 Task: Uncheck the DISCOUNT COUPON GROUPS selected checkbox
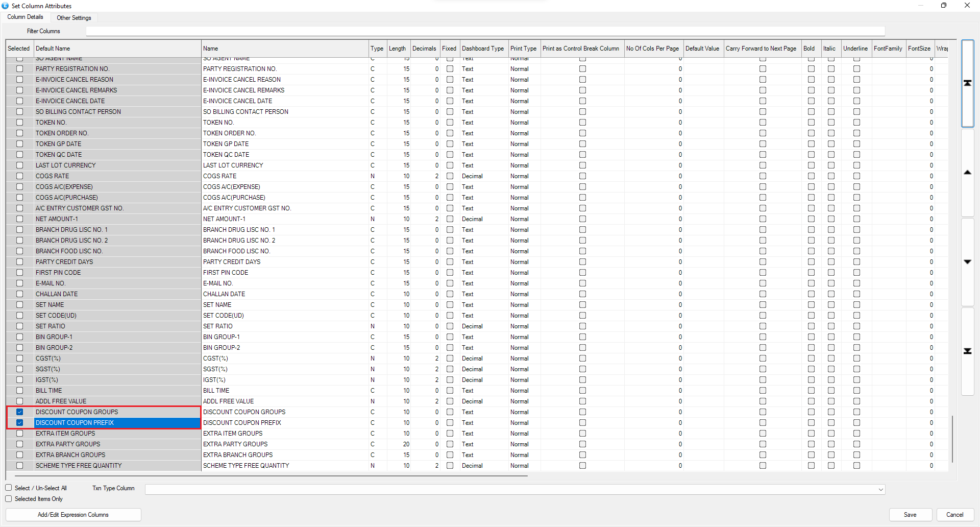(x=19, y=412)
